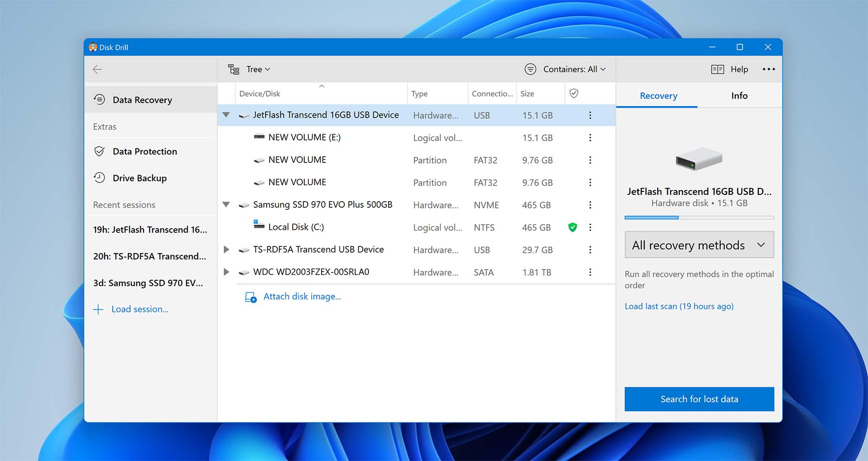Image resolution: width=868 pixels, height=461 pixels.
Task: Click Search for lost data button
Action: click(699, 399)
